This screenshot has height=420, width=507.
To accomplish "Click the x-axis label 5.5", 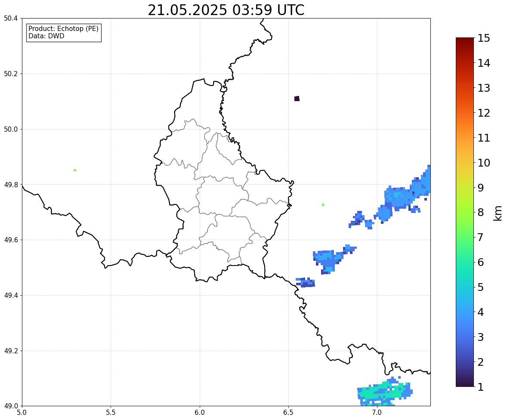I will pyautogui.click(x=111, y=413).
